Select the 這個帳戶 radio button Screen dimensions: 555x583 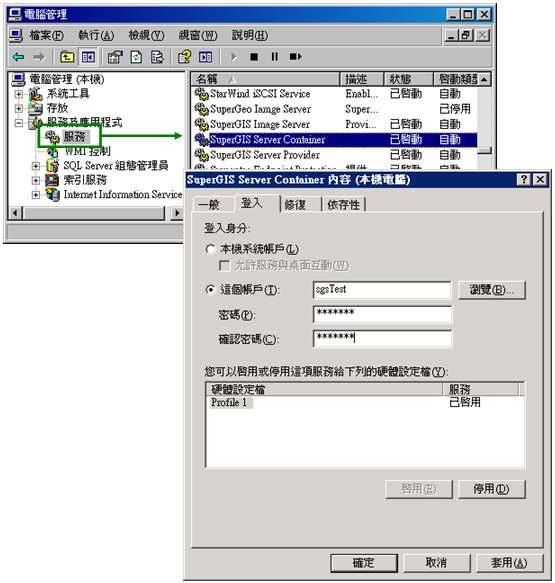[x=211, y=289]
